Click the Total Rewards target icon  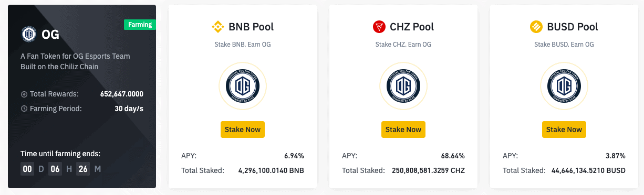click(x=24, y=94)
